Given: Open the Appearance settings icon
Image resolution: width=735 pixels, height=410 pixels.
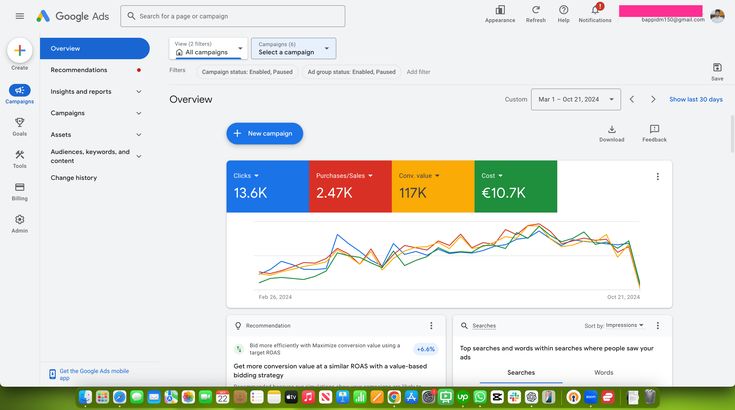Looking at the screenshot, I should coord(500,10).
